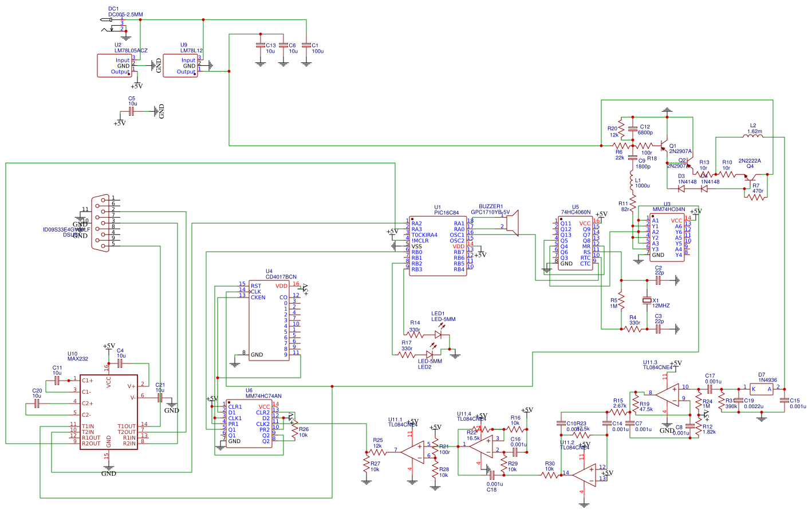812x513 pixels.
Task: Click the R3 390k resistor symbol
Action: (x=722, y=401)
